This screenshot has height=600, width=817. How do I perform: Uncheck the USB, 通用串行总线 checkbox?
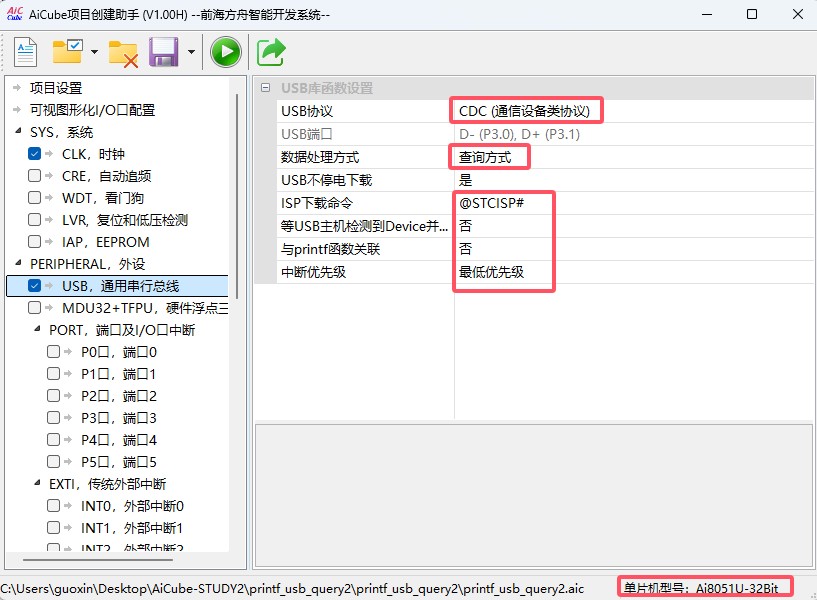34,285
